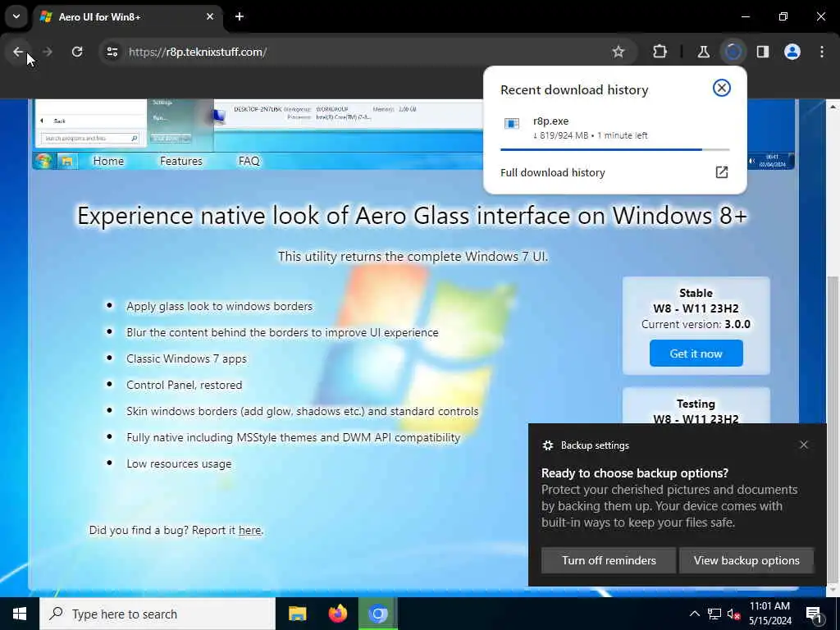Click the bug report 'here' link
The height and width of the screenshot is (630, 840).
(x=249, y=531)
